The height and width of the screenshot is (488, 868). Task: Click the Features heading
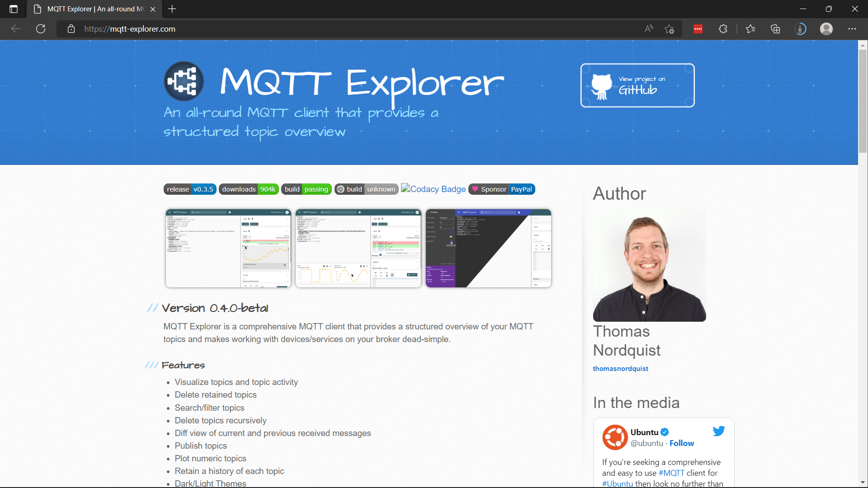183,365
